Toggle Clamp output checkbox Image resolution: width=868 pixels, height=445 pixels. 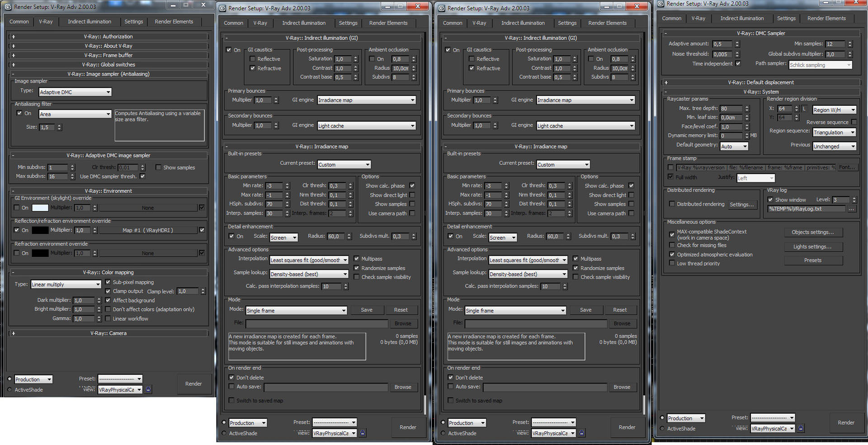pyautogui.click(x=108, y=291)
